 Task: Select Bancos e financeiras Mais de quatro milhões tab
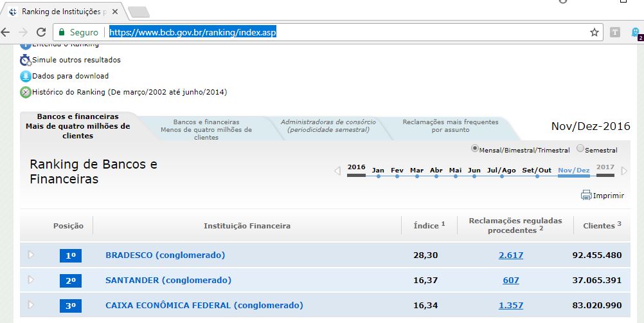78,126
